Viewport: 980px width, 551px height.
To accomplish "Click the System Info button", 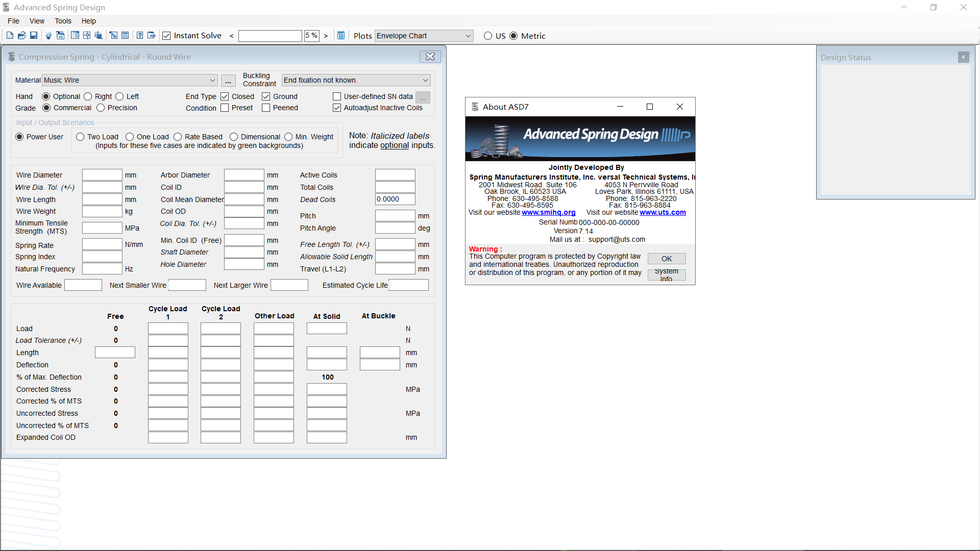I will click(667, 275).
